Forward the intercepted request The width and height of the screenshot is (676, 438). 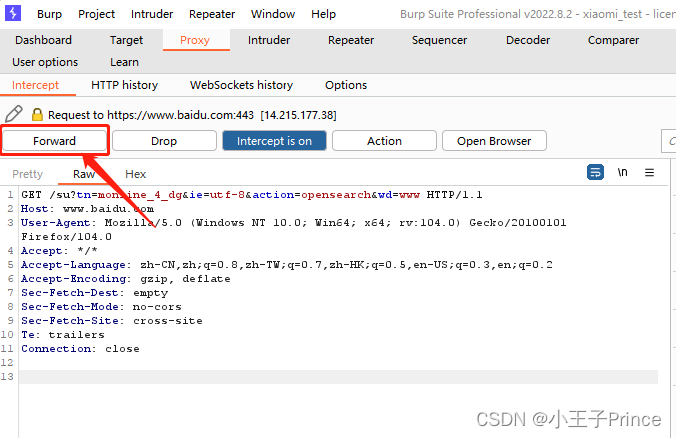(54, 141)
